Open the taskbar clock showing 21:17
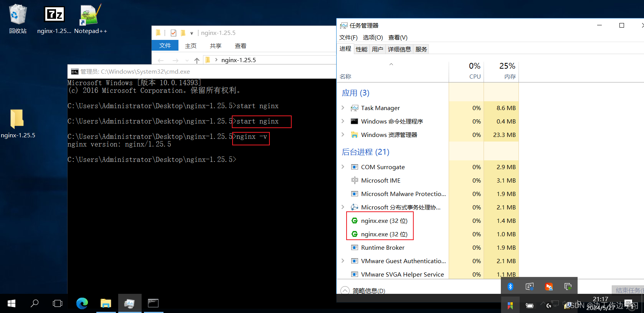Screen dimensions: 644x313 click(x=601, y=303)
